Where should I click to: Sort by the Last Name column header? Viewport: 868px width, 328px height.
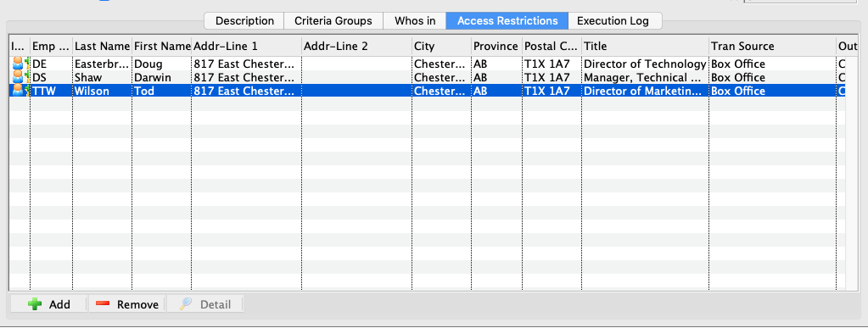pyautogui.click(x=103, y=47)
